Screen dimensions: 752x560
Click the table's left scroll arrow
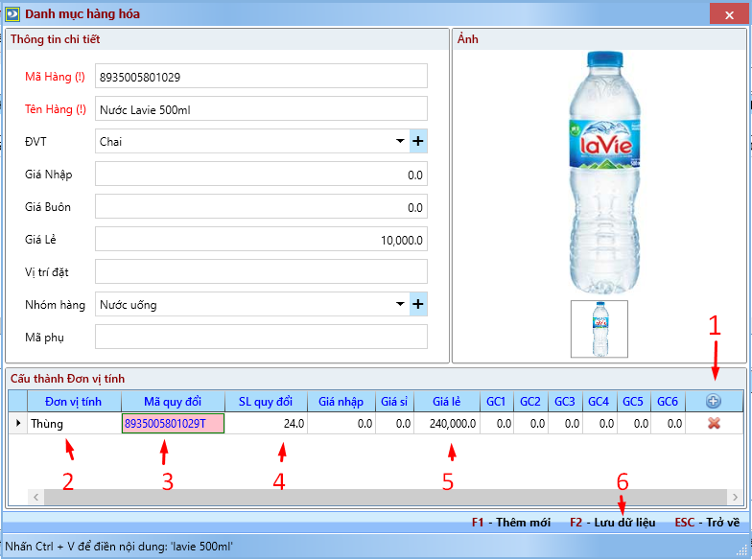(36, 497)
